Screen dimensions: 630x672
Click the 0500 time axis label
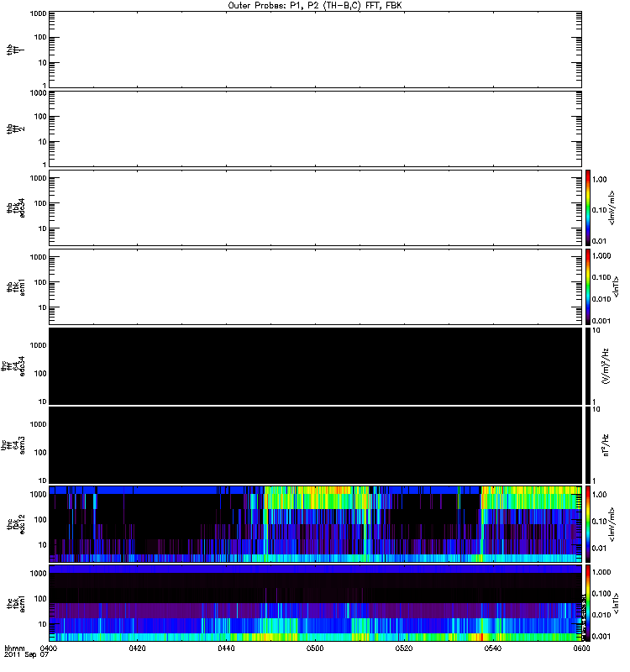click(x=315, y=649)
